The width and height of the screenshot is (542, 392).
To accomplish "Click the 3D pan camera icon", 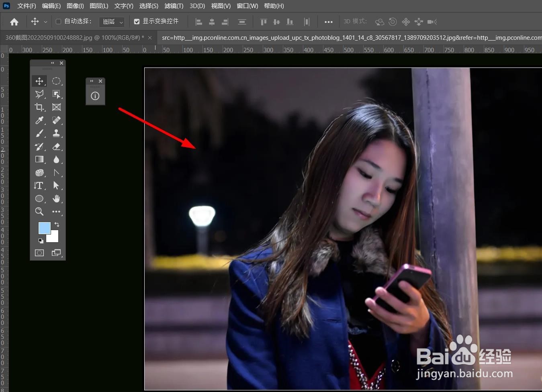I will [406, 22].
